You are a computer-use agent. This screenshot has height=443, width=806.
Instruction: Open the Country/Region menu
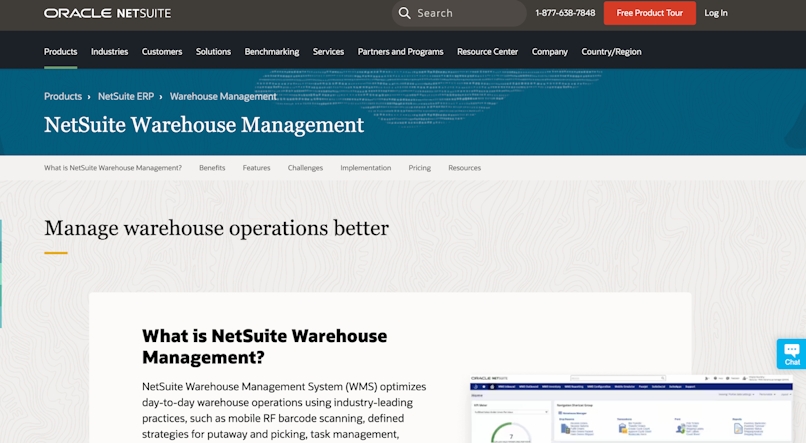click(611, 51)
